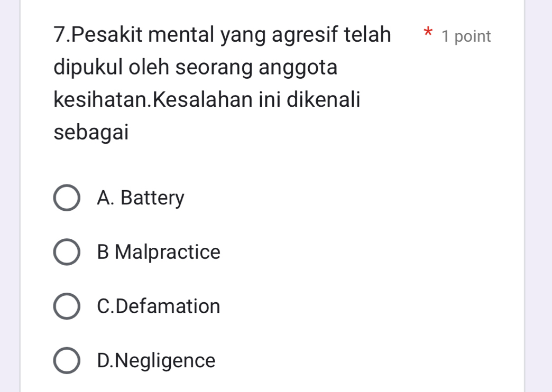Click the phrase 'dipukul oleh seorang anggota'
This screenshot has width=552, height=392.
(x=196, y=67)
